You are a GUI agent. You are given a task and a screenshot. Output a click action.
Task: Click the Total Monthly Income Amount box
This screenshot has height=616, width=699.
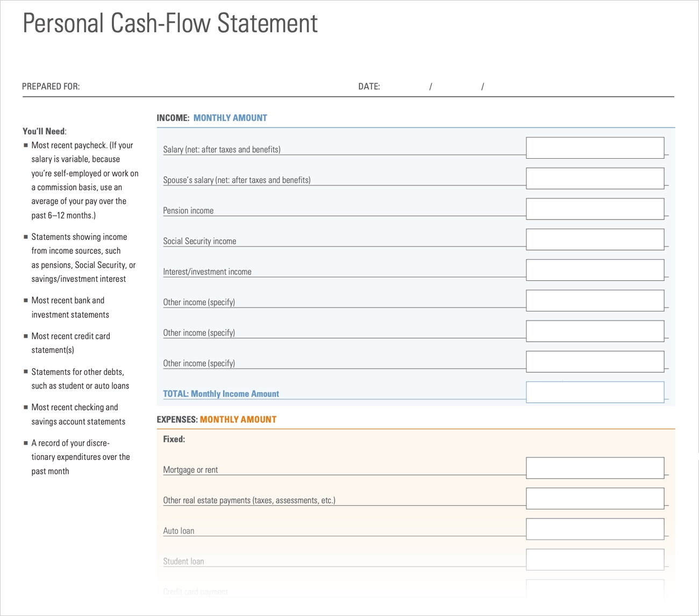coord(595,393)
